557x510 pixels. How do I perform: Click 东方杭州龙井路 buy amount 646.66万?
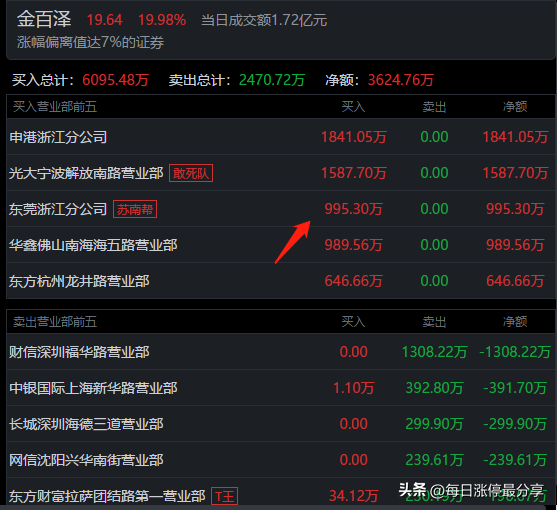354,281
